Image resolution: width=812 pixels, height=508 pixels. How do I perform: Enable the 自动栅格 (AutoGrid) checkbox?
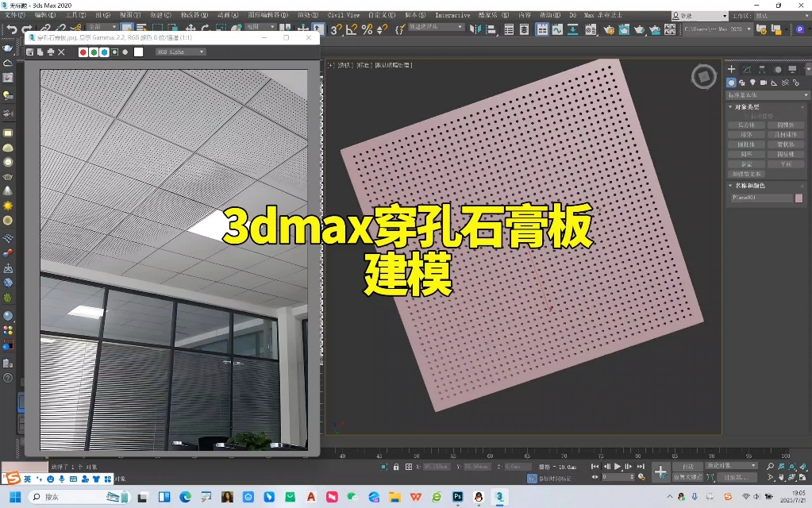pyautogui.click(x=745, y=116)
